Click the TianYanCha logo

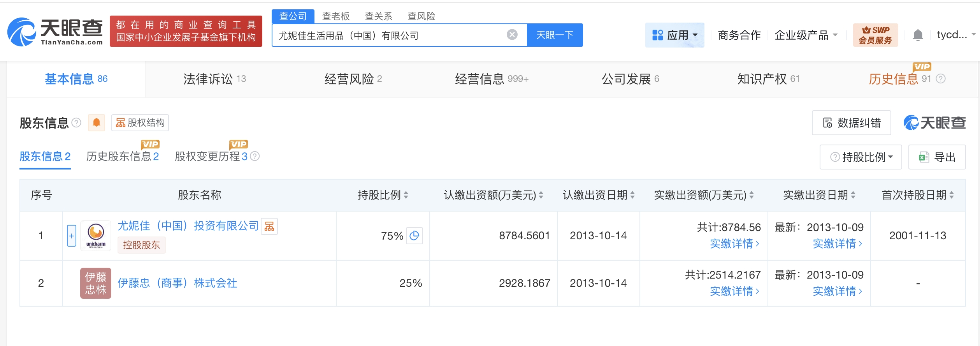(55, 32)
